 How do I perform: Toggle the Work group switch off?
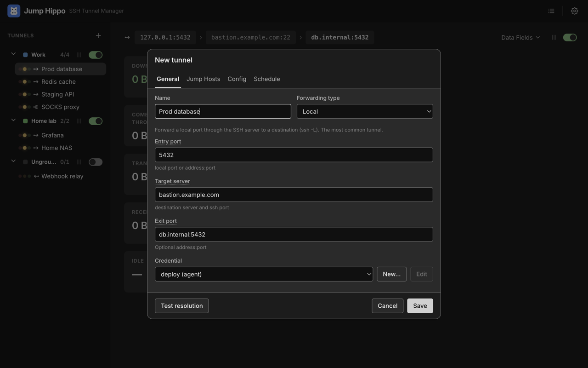(x=96, y=55)
